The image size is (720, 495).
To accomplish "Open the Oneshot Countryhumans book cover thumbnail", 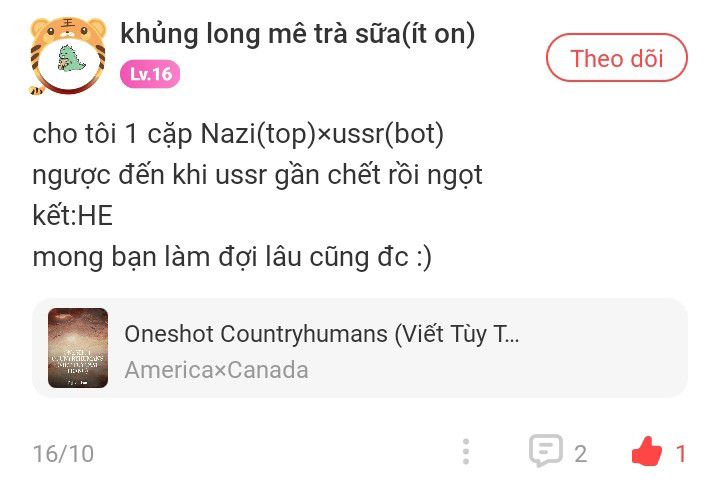I will (78, 348).
